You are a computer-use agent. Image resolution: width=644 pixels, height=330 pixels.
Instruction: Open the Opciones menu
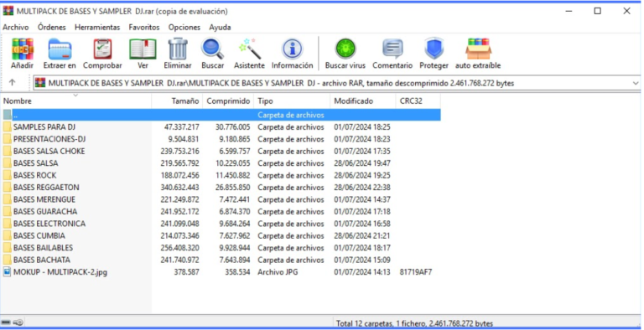pos(184,28)
